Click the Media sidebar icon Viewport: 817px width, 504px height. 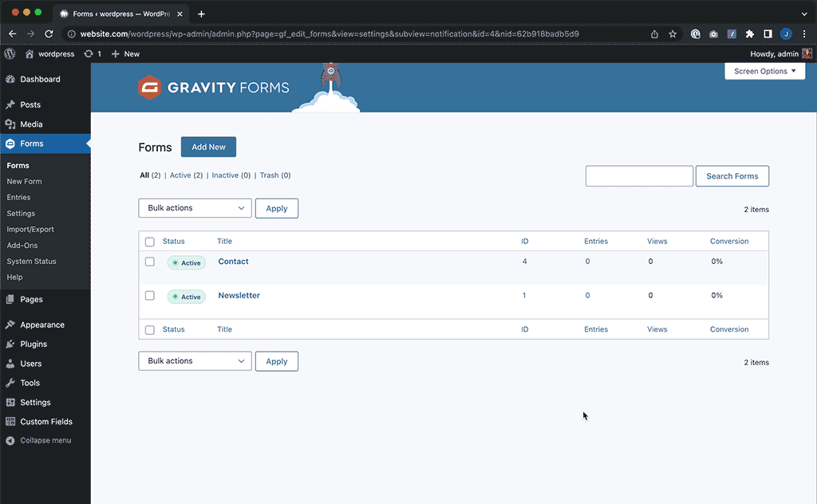[10, 124]
